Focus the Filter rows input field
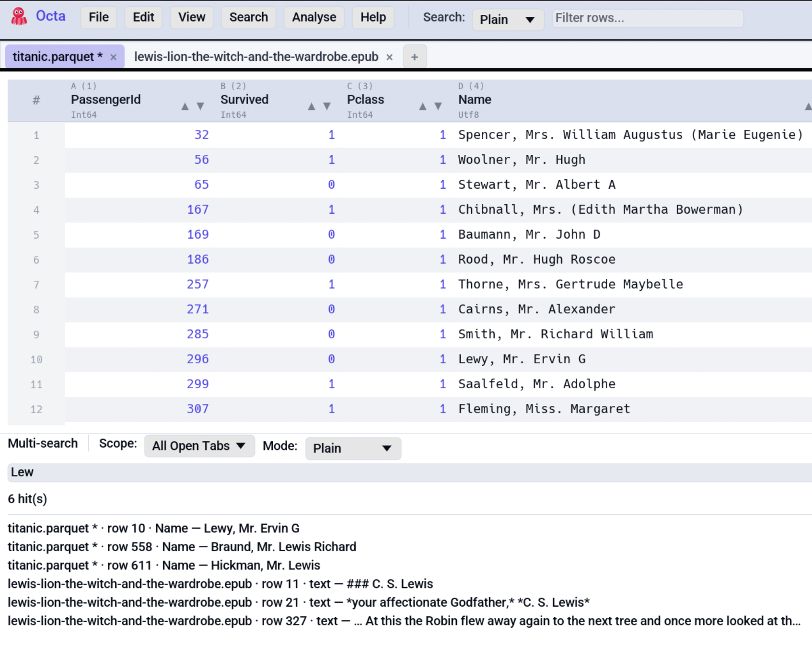812x646 pixels. 648,18
